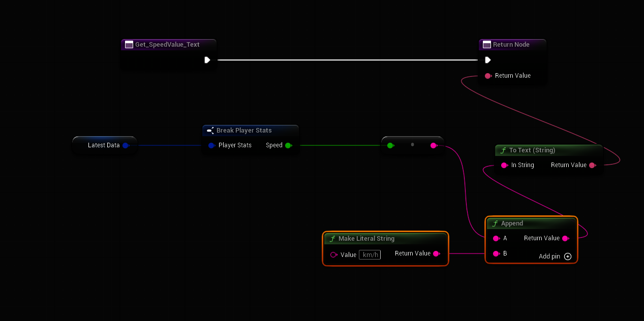Click the Return Node execution input pin
This screenshot has height=321, width=644.
[488, 60]
